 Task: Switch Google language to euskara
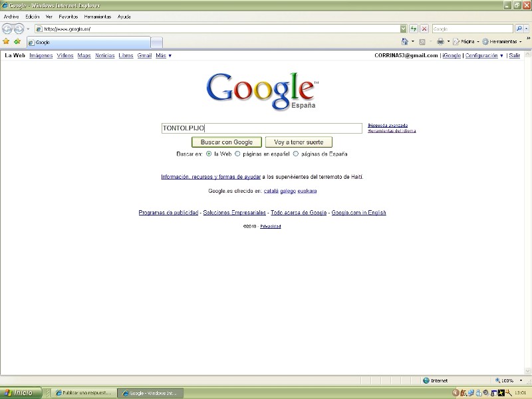pos(307,191)
